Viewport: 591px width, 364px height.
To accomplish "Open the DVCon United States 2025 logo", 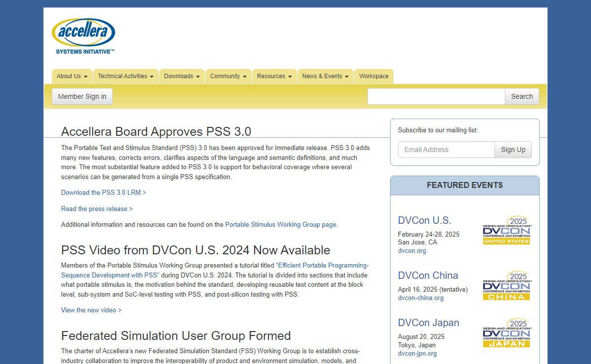I will coord(506,230).
